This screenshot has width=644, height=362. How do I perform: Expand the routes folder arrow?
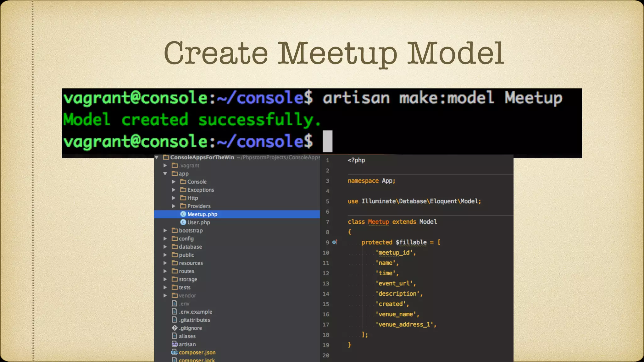pos(165,271)
